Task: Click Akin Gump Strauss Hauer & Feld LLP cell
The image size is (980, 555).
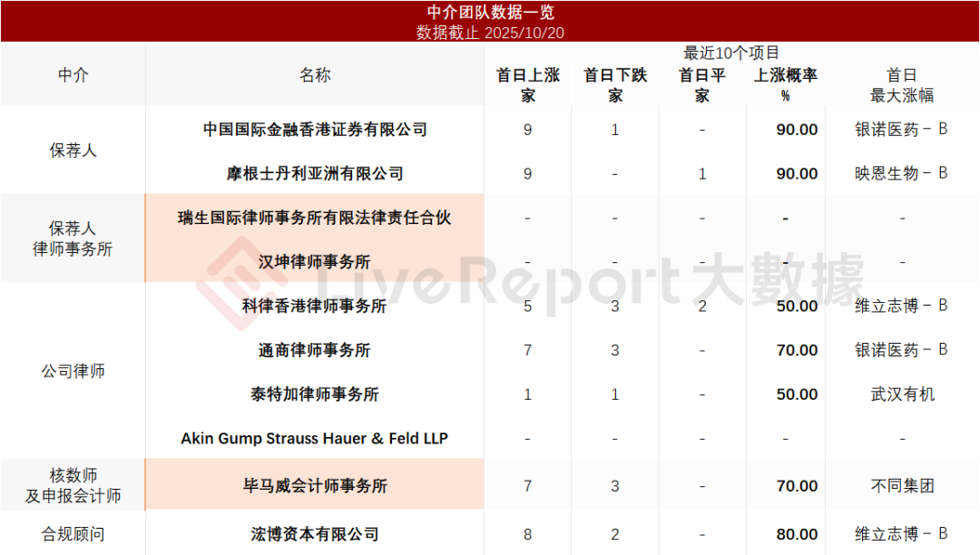Action: (x=314, y=438)
